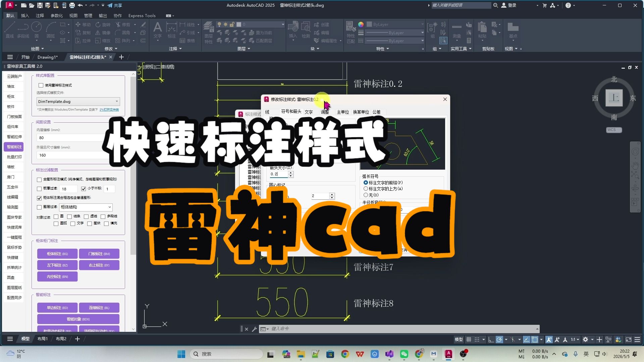The width and height of the screenshot is (644, 362).
Task: Click the Mirror (镜像) modify tool
Action: click(103, 33)
